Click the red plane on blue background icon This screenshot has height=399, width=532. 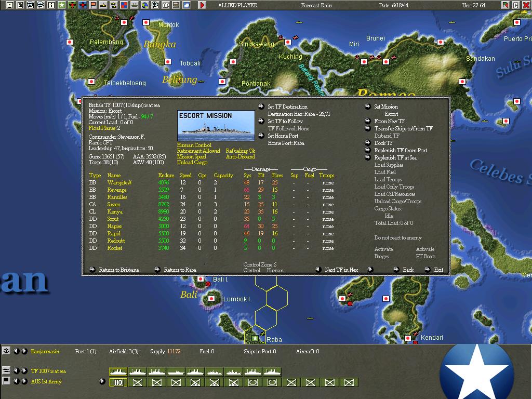click(x=83, y=5)
